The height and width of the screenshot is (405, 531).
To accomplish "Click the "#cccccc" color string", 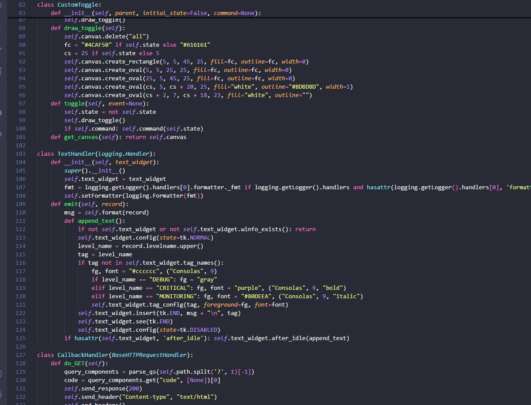I will point(144,271).
